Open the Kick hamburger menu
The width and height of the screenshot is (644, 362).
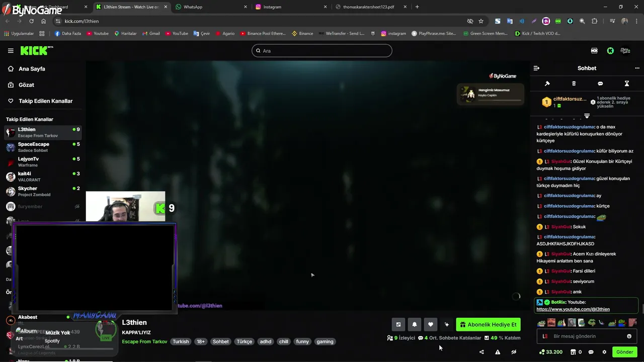(x=11, y=51)
